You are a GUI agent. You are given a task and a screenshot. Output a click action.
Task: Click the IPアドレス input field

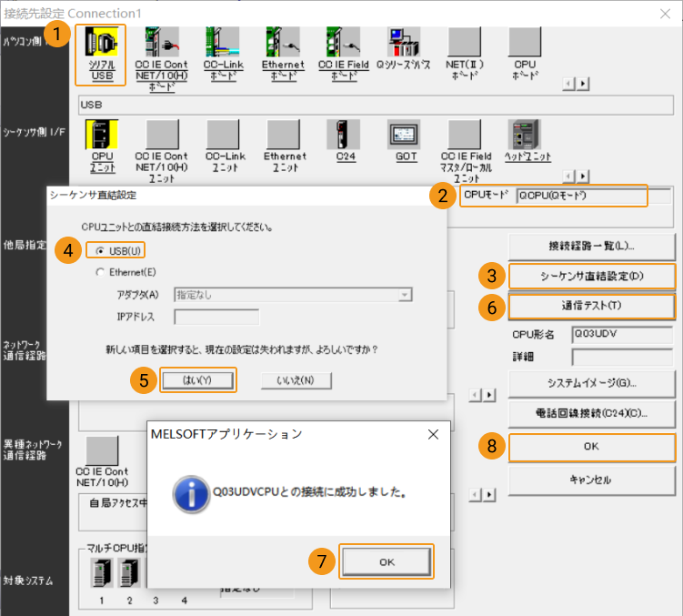point(216,317)
